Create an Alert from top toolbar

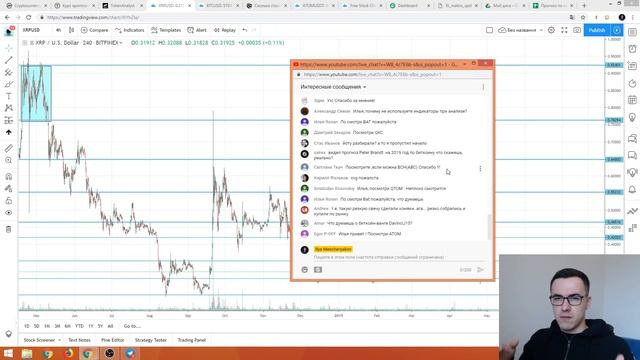(x=197, y=30)
